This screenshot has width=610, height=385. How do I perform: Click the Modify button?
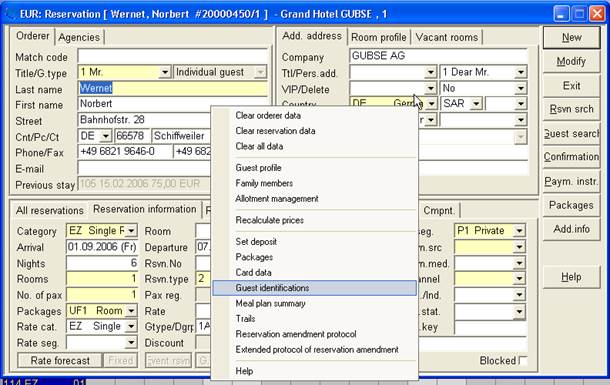(x=571, y=61)
